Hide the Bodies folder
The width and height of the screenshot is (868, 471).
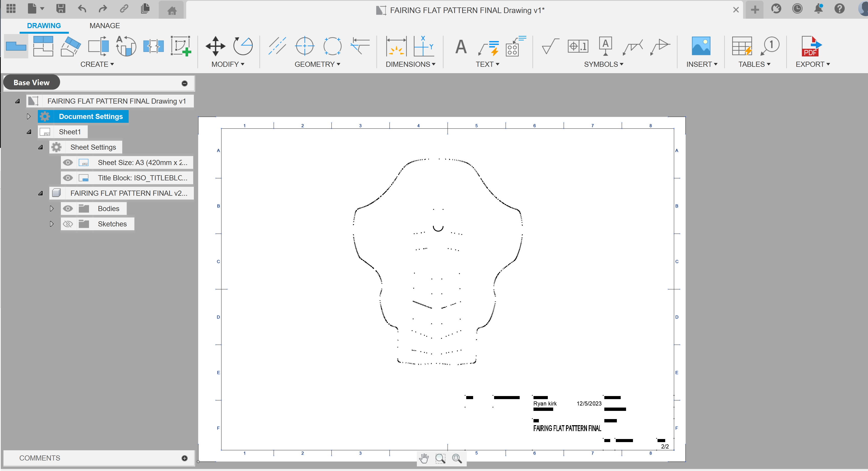point(68,208)
